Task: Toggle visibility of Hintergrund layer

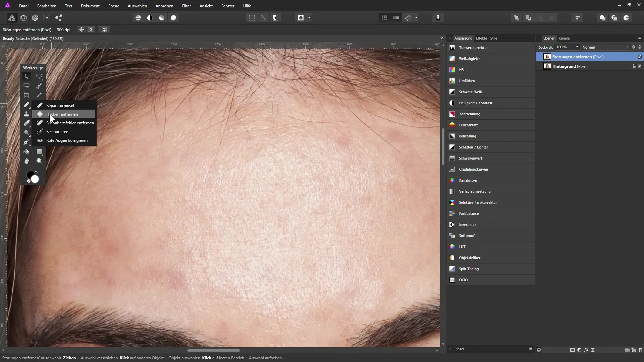Action: pos(640,66)
